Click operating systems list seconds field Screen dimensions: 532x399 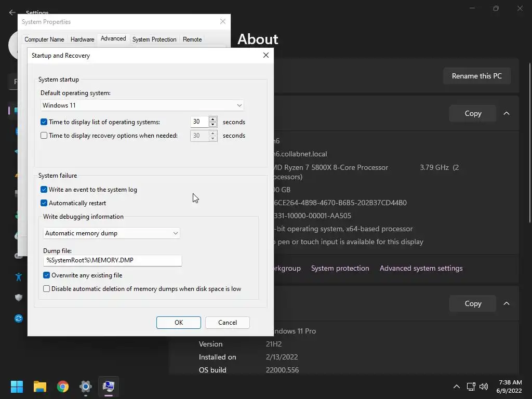[x=199, y=122]
